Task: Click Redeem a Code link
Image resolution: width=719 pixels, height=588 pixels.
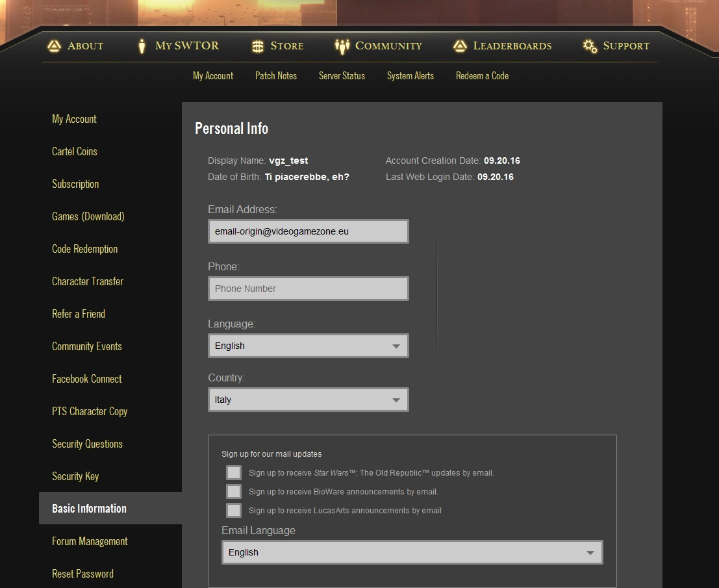Action: (x=482, y=75)
